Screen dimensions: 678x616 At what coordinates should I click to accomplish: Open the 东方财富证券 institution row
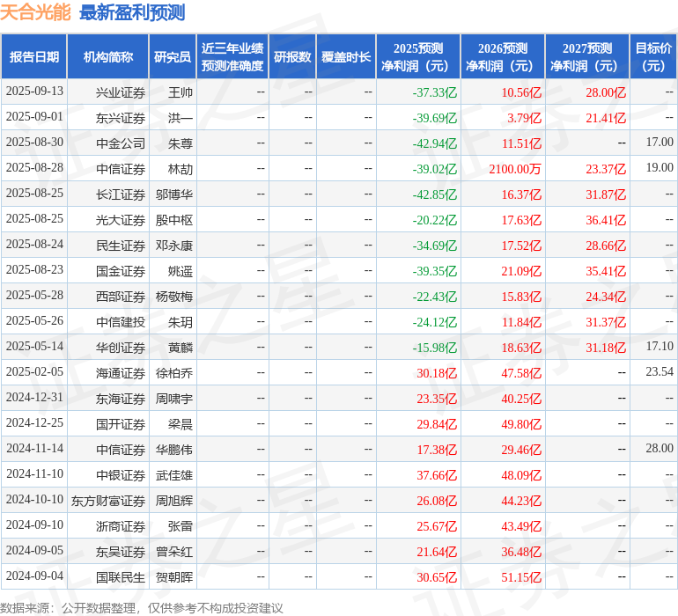[108, 501]
